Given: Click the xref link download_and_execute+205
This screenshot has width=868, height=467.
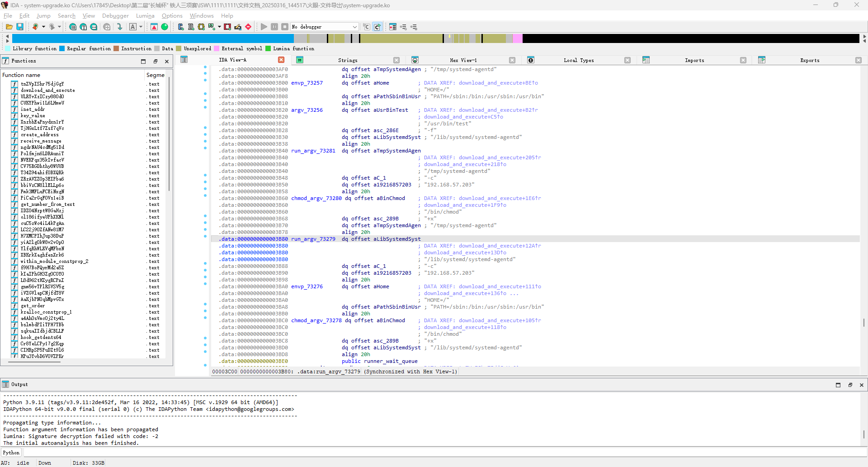Looking at the screenshot, I should 500,157.
